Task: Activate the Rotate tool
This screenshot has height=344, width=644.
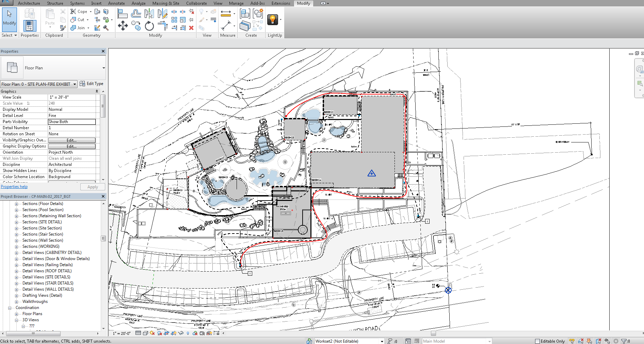Action: point(149,25)
